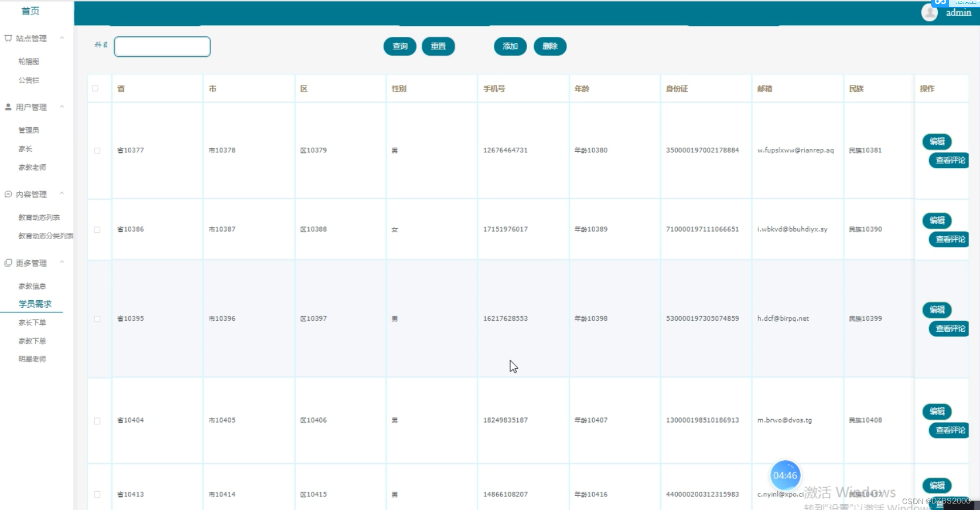Click cell 区10406
The height and width of the screenshot is (510, 980).
[313, 421]
